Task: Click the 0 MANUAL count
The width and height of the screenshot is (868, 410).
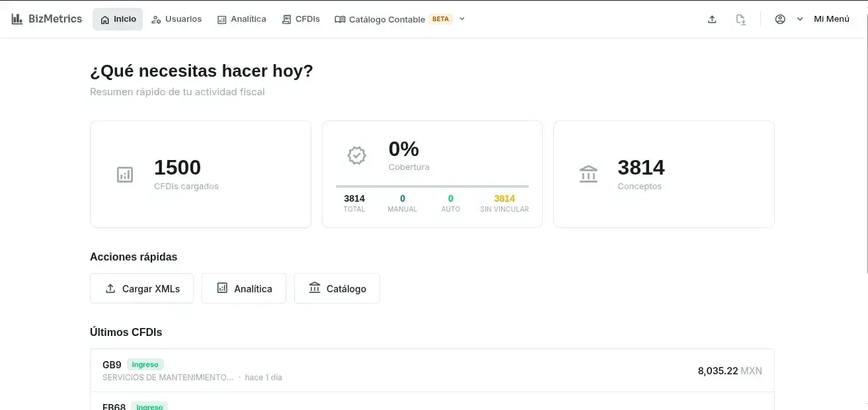Action: click(x=403, y=198)
